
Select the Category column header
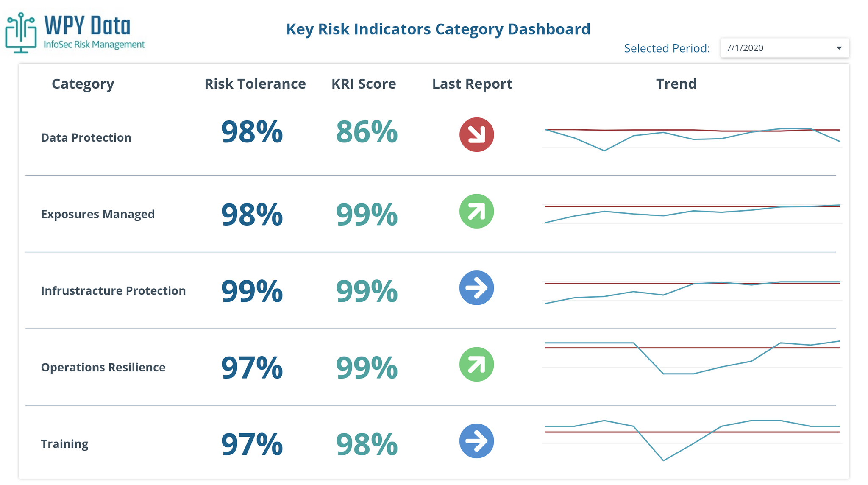point(83,84)
